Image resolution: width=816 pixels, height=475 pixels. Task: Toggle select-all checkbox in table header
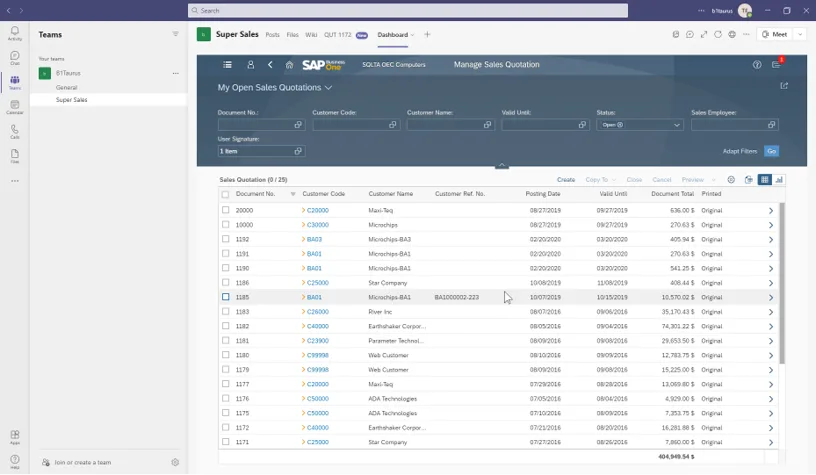pos(225,194)
